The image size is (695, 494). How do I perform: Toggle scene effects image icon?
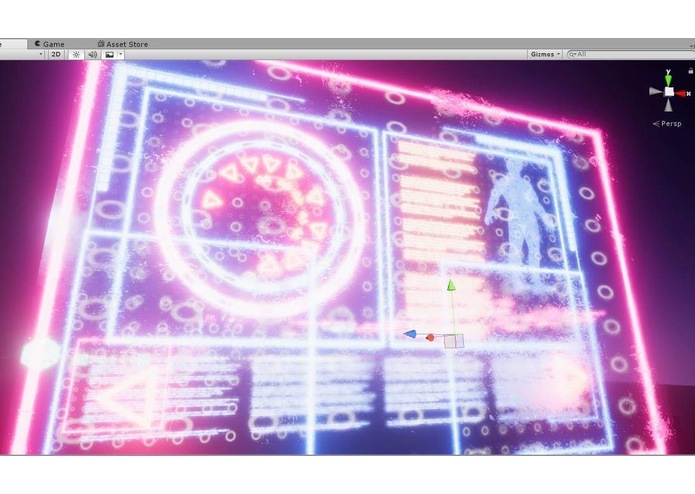coord(109,54)
